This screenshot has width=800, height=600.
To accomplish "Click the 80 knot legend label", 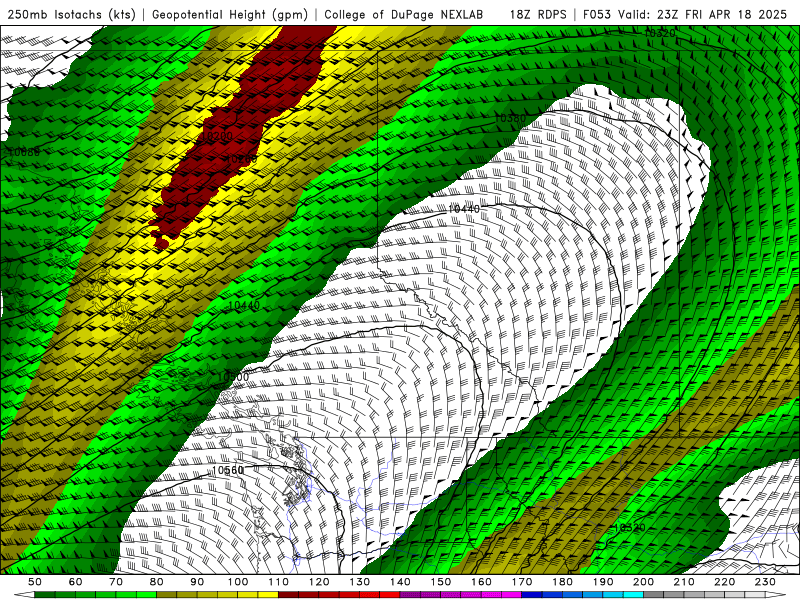I will (x=157, y=582).
